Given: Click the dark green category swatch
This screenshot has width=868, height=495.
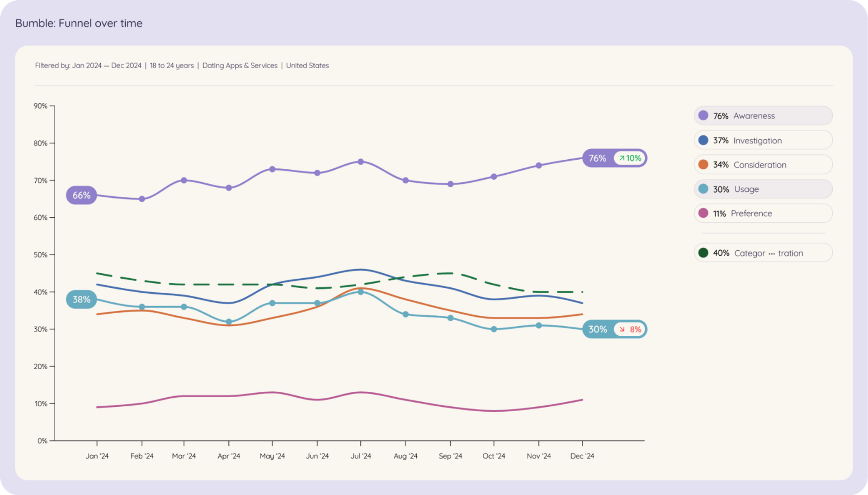Looking at the screenshot, I should (703, 252).
